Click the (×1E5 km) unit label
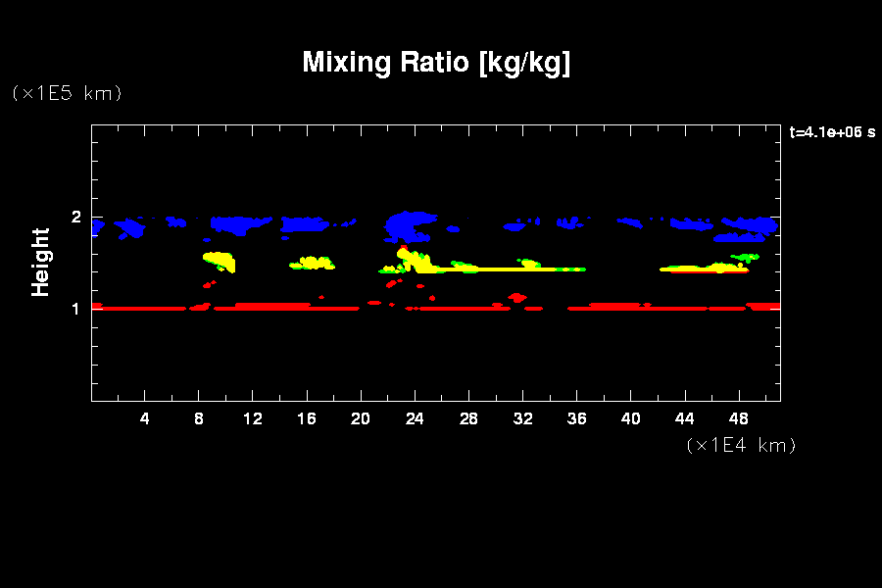 click(x=66, y=93)
